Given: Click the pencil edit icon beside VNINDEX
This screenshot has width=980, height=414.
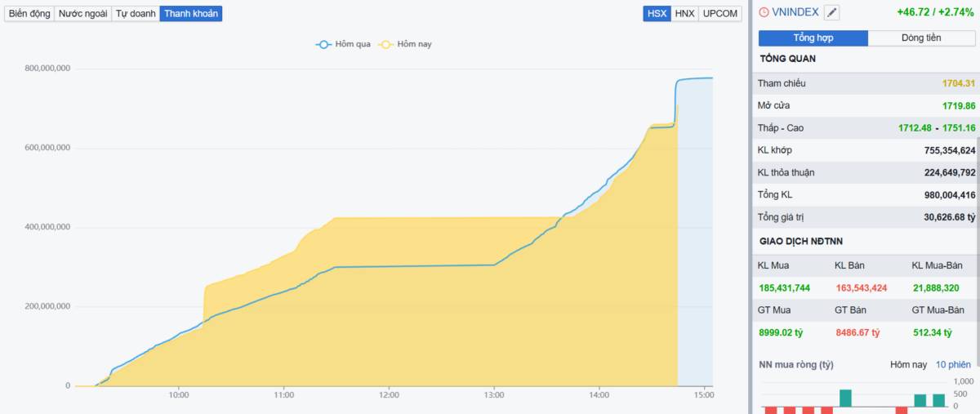Looking at the screenshot, I should pyautogui.click(x=831, y=12).
